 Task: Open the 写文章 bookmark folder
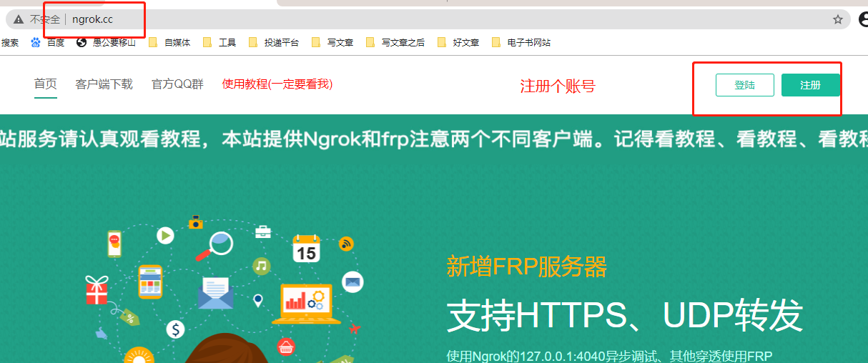(332, 43)
